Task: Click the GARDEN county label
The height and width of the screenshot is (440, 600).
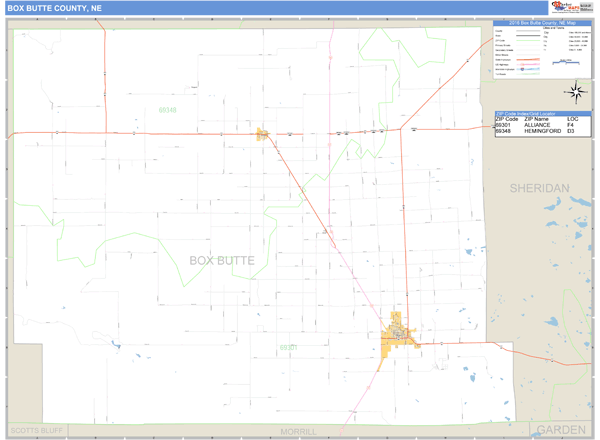Action: pyautogui.click(x=560, y=429)
